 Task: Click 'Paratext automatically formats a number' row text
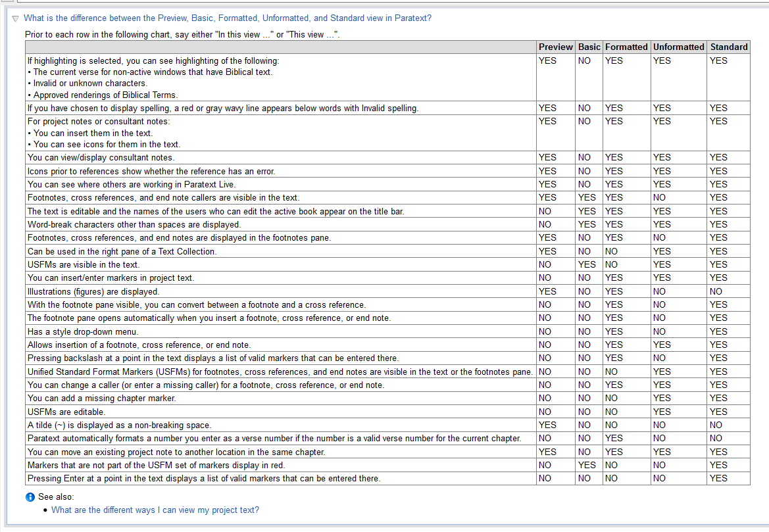coord(274,439)
